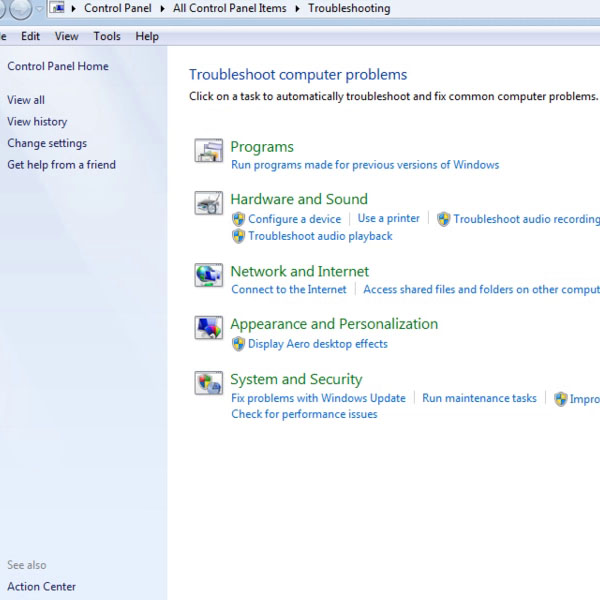Viewport: 600px width, 600px height.
Task: Open the Tools menu
Action: pyautogui.click(x=107, y=36)
